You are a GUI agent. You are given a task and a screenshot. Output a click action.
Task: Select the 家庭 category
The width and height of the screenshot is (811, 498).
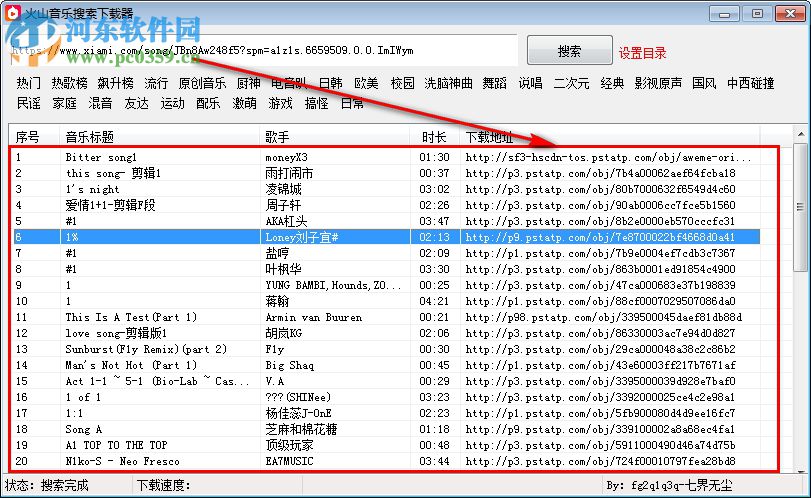(x=65, y=103)
